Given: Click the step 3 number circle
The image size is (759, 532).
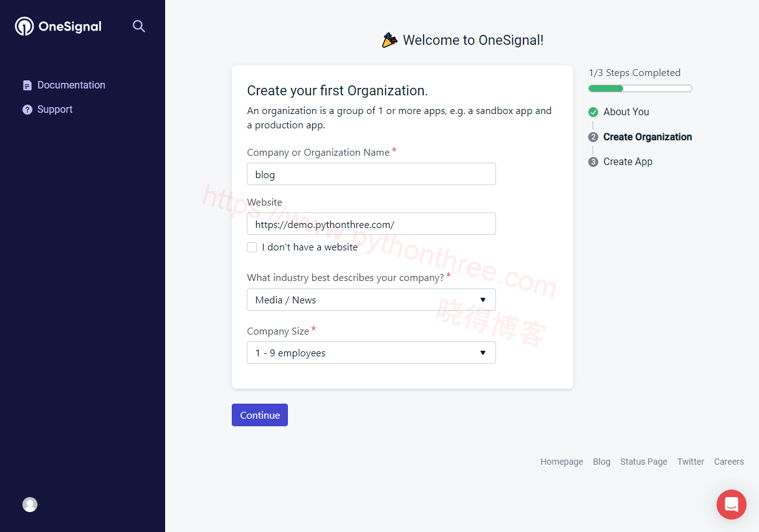Looking at the screenshot, I should pos(593,162).
